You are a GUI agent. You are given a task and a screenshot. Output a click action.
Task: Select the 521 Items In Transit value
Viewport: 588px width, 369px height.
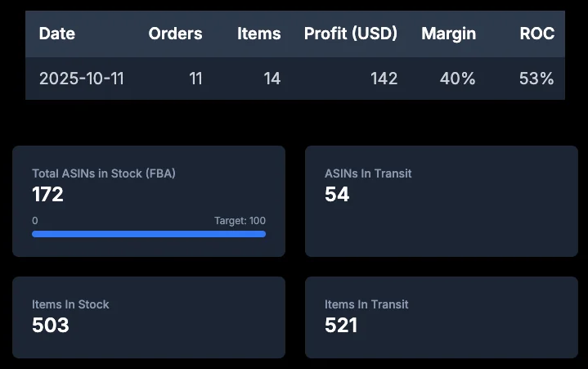point(341,326)
